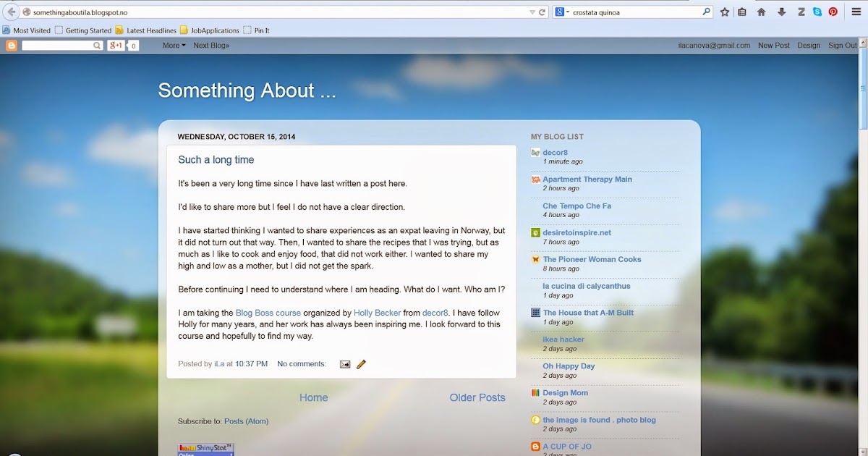Open Most Visited bookmarks folder
This screenshot has height=456, width=868.
pyautogui.click(x=26, y=30)
